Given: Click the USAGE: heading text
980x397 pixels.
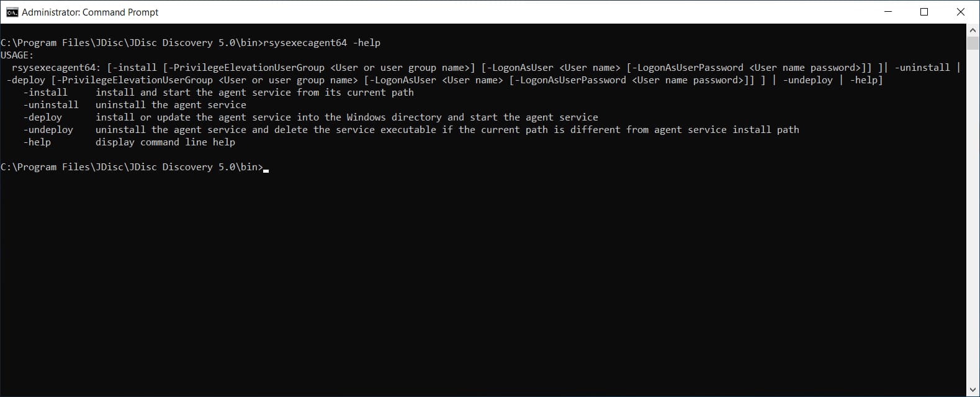Looking at the screenshot, I should (x=16, y=55).
